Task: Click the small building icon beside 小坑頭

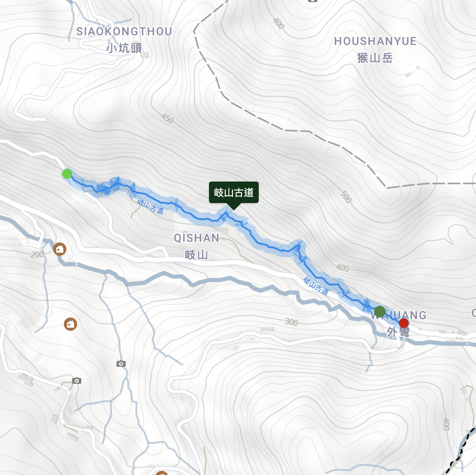Action: coord(147,55)
